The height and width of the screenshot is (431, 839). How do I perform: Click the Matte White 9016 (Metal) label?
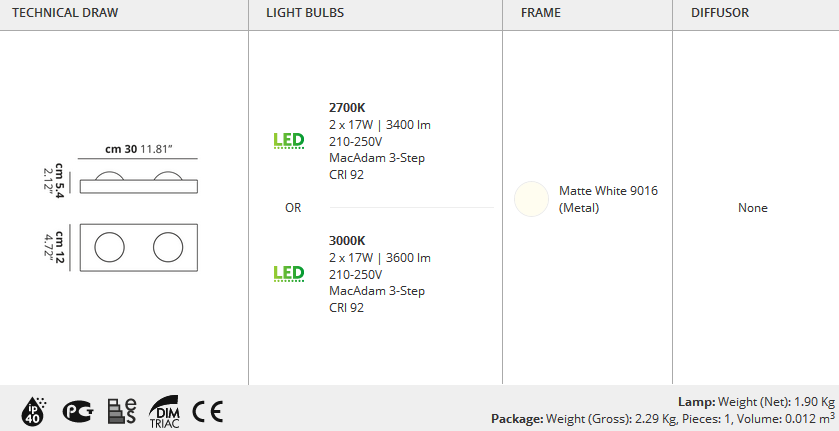608,199
